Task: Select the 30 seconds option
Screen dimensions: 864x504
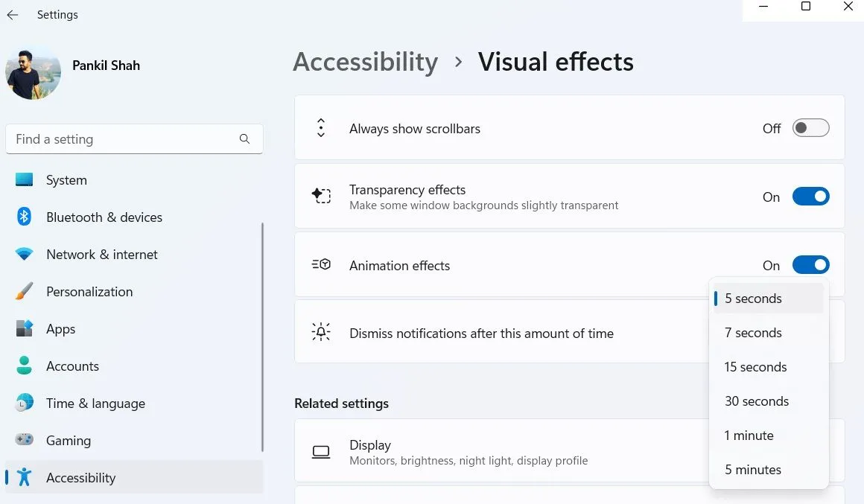Action: coord(768,401)
